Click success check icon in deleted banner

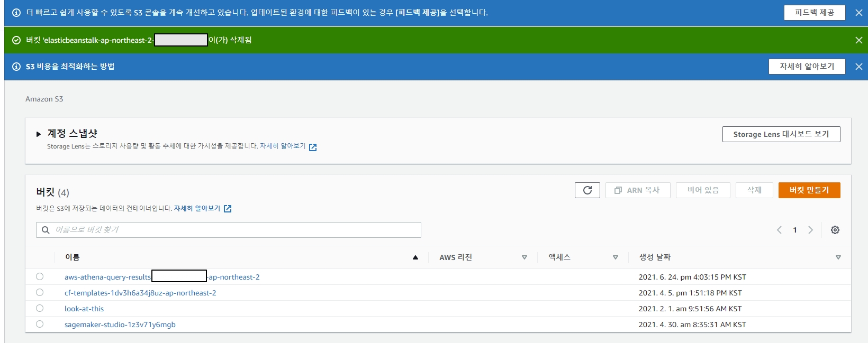pos(16,40)
